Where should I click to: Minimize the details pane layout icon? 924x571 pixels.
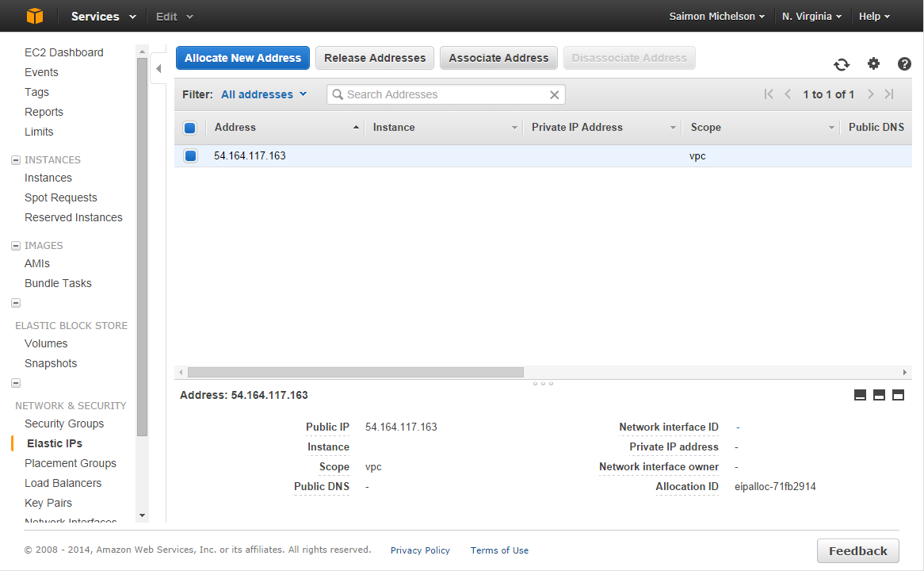[860, 395]
